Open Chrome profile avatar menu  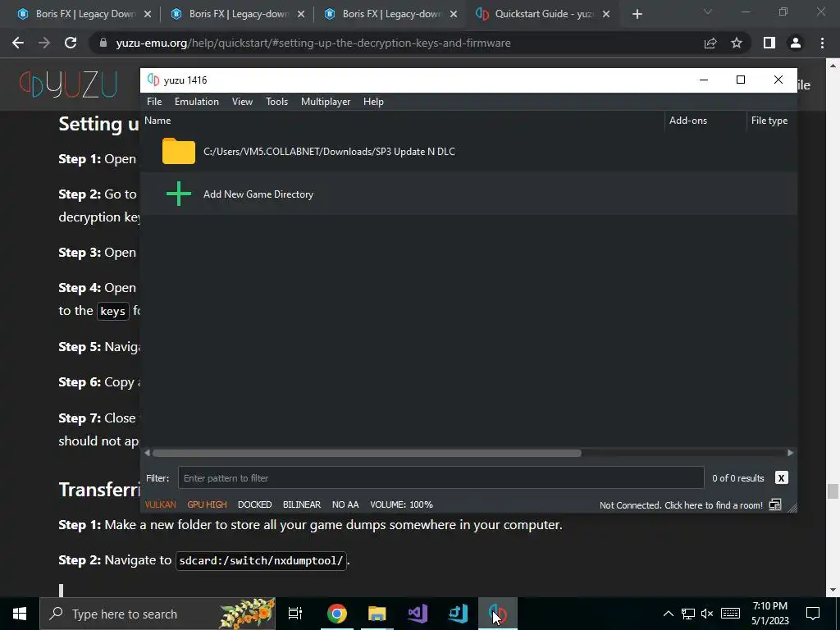[796, 43]
